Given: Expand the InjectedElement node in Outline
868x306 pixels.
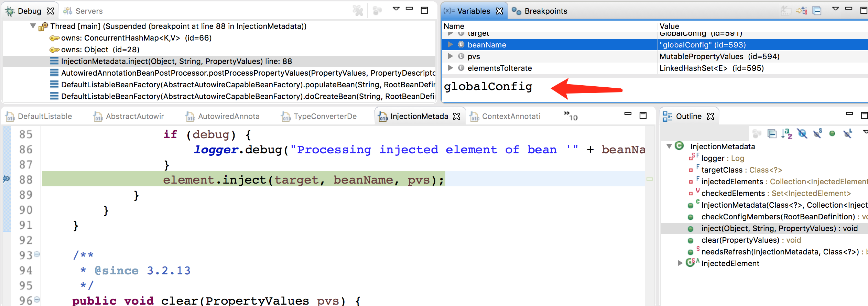Looking at the screenshot, I should pos(680,263).
